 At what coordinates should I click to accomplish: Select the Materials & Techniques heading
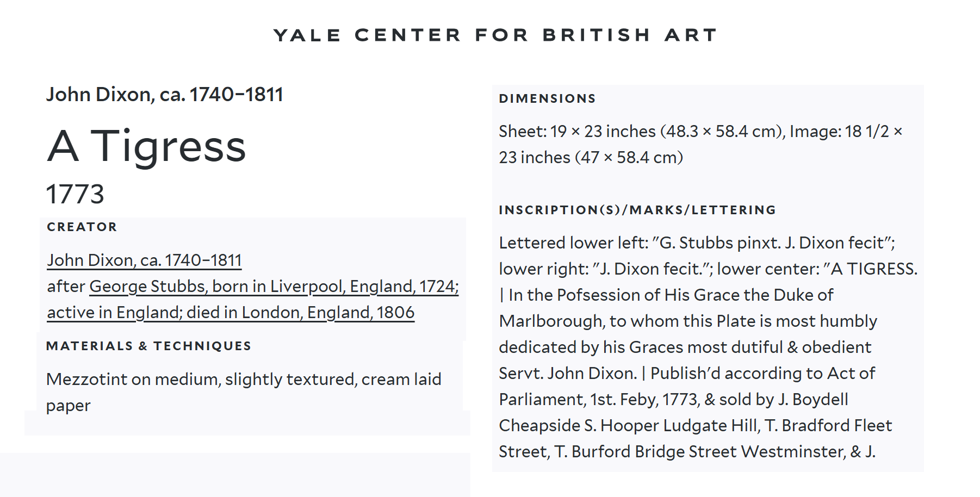click(148, 346)
